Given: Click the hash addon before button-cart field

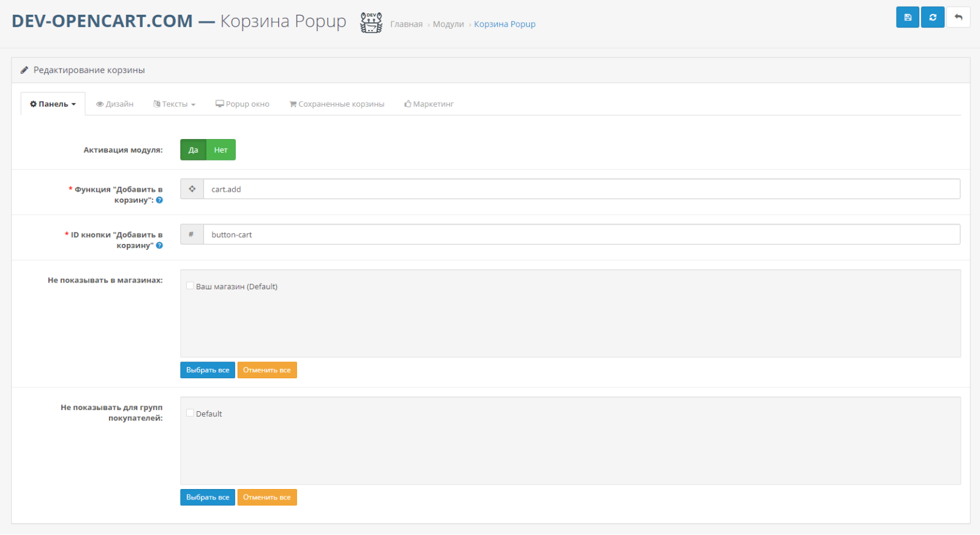Looking at the screenshot, I should [192, 234].
